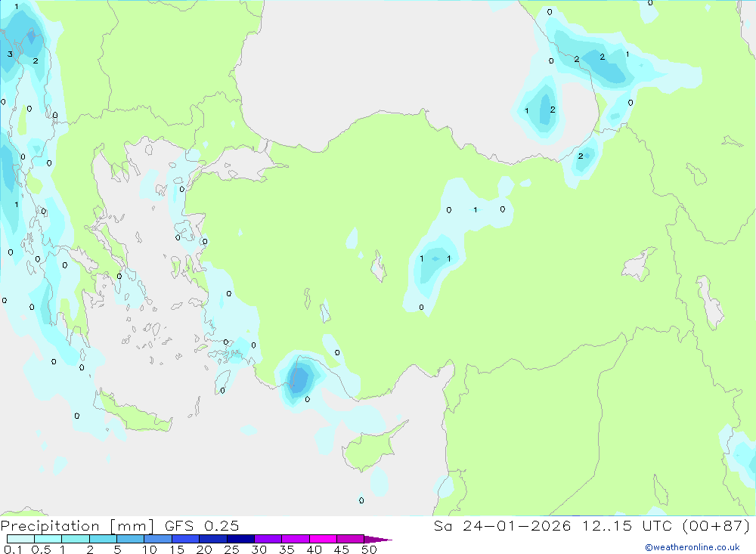Click the dark blue precipitation core near southwest Turkey

point(299,379)
